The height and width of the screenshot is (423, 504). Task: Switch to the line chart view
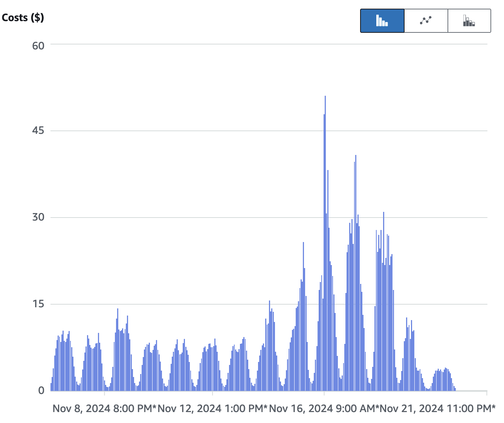[x=426, y=21]
